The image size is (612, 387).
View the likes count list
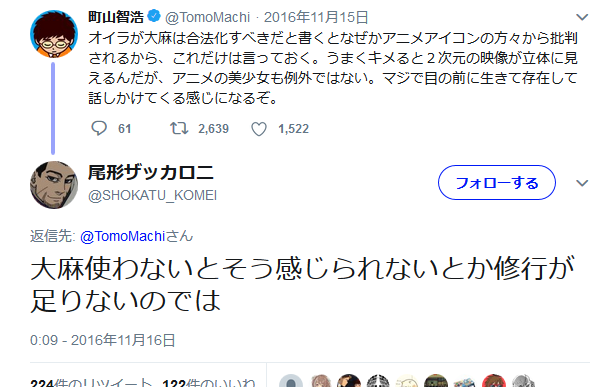(x=208, y=382)
